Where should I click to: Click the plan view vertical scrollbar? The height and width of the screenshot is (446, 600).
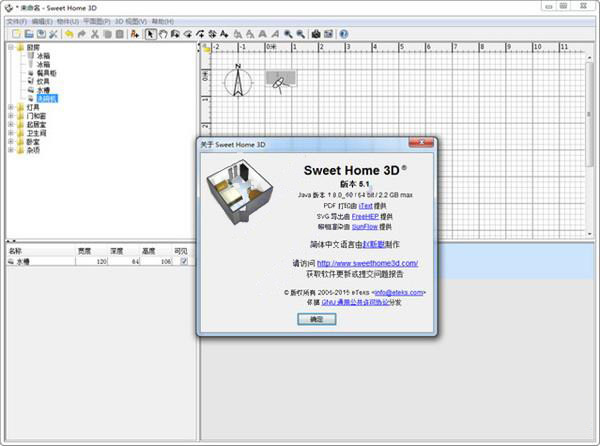[x=589, y=114]
